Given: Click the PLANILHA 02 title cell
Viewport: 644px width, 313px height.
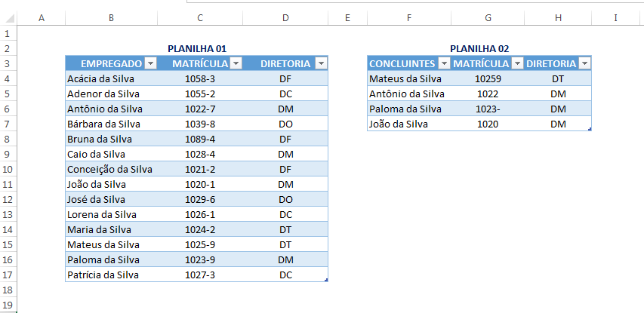Looking at the screenshot, I should (479, 49).
